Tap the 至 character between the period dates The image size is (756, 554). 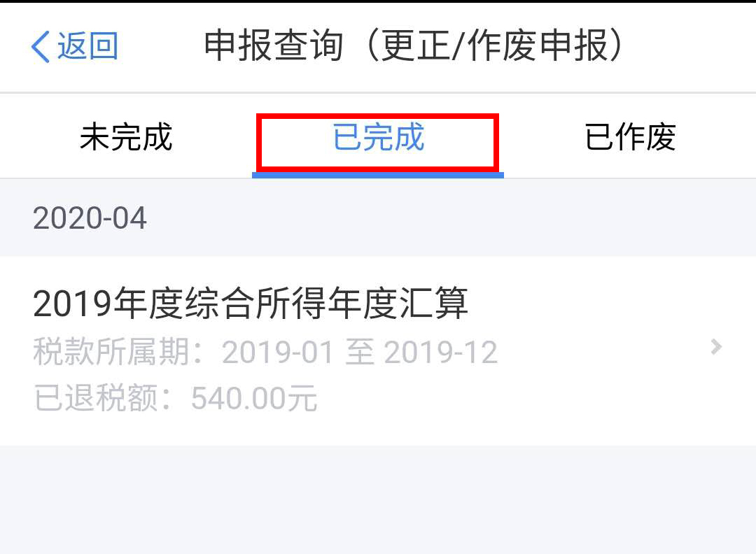pos(360,352)
